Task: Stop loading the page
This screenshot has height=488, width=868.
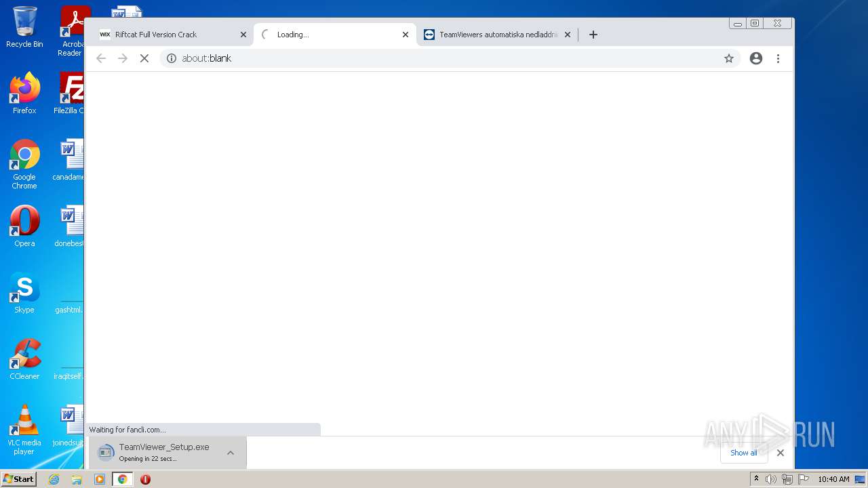Action: pyautogui.click(x=144, y=58)
